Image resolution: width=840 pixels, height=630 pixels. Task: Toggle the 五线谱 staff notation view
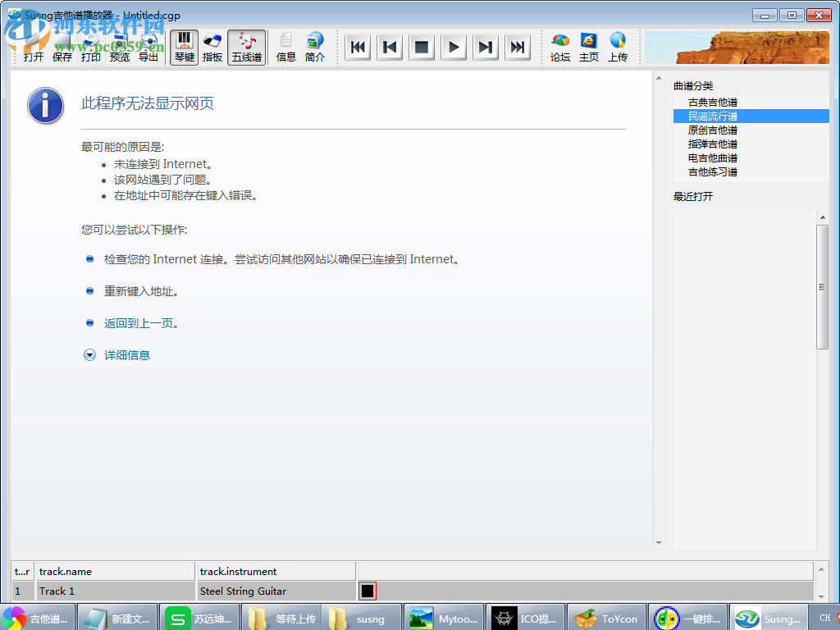pyautogui.click(x=246, y=47)
